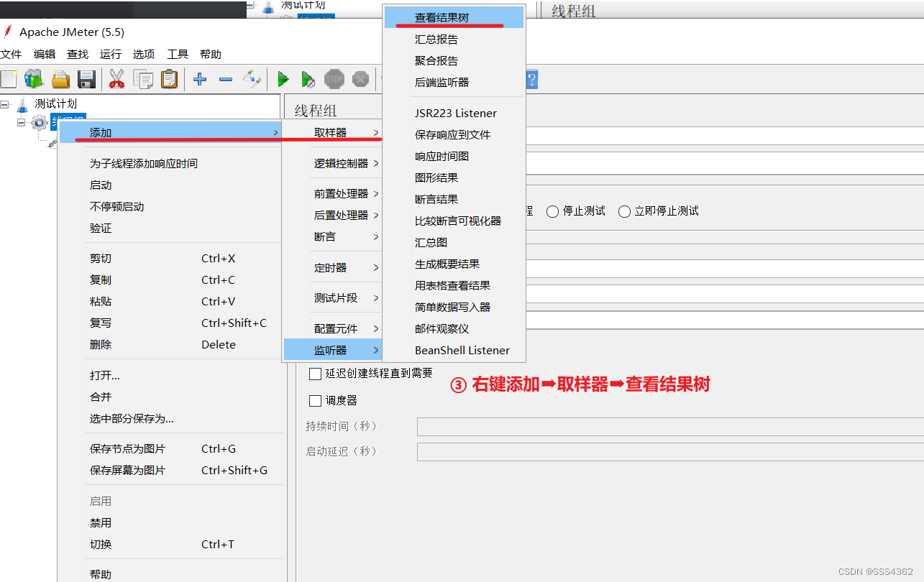Select the 停止测试 radio button
This screenshot has width=924, height=582.
pos(553,211)
